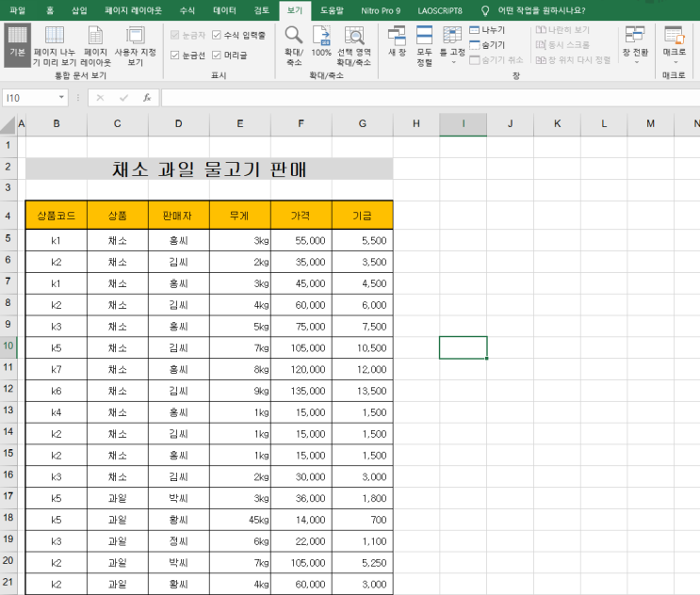Toggle the 머리글 headings checkbox

coord(217,55)
